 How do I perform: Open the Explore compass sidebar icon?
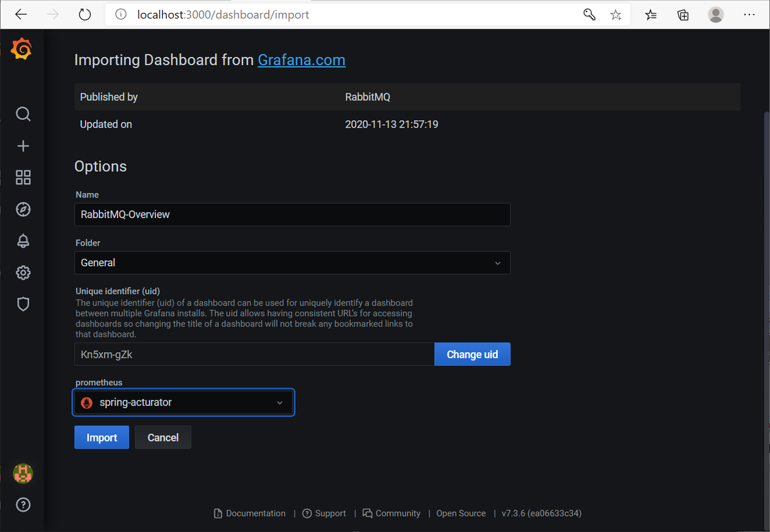(23, 209)
